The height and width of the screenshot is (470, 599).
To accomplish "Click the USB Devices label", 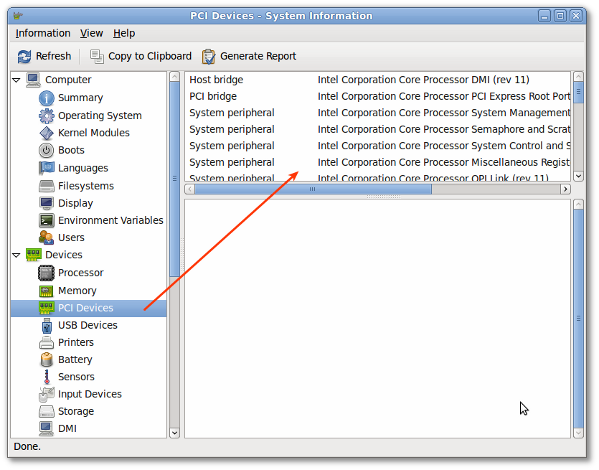I will click(x=88, y=325).
